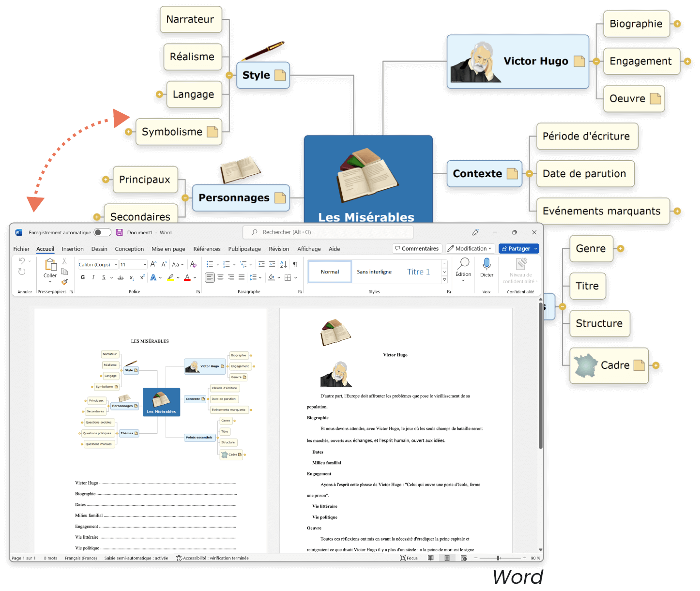The height and width of the screenshot is (591, 700).
Task: Open the Fichier menu
Action: (x=21, y=249)
